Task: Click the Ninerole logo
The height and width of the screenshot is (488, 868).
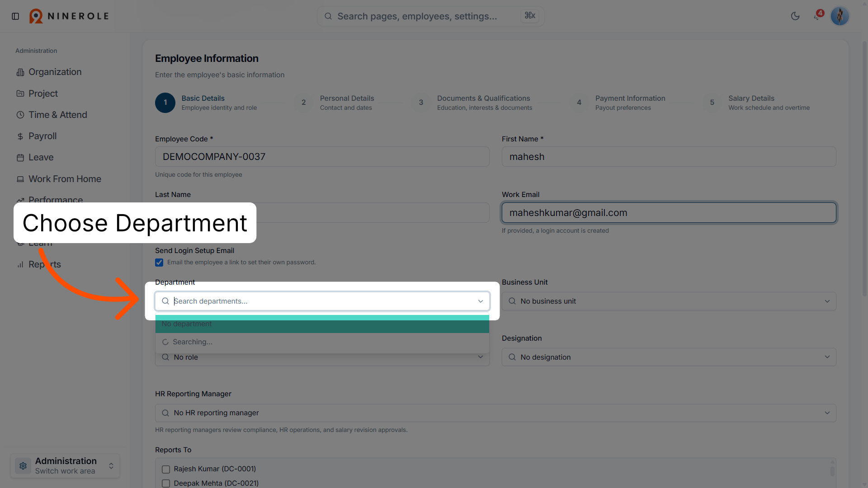Action: point(69,16)
